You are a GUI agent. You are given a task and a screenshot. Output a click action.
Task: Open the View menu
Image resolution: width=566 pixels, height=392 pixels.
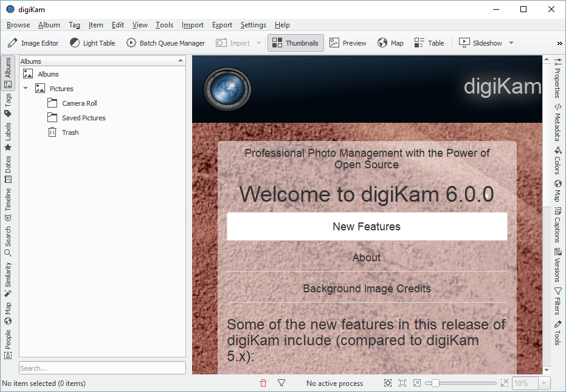140,25
